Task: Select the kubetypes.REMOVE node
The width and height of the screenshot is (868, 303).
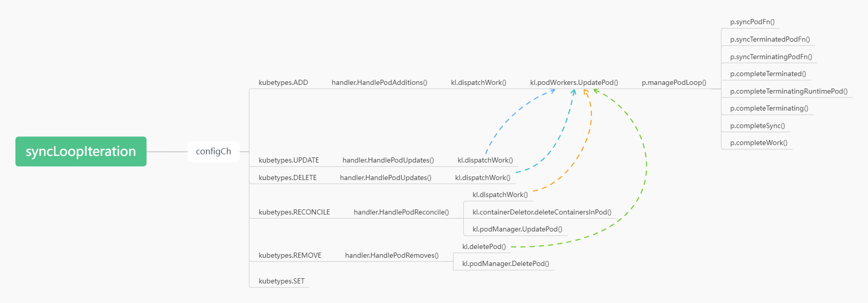Action: pos(290,255)
